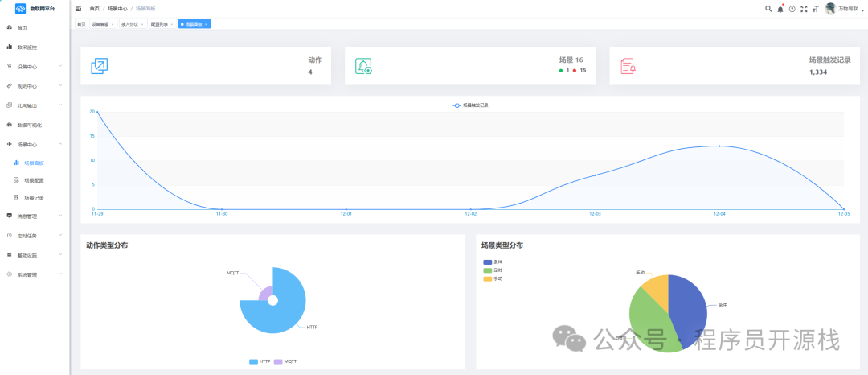Viewport: 868px width, 375px height.
Task: Toggle fullscreen with the expand arrows icon
Action: pos(804,9)
